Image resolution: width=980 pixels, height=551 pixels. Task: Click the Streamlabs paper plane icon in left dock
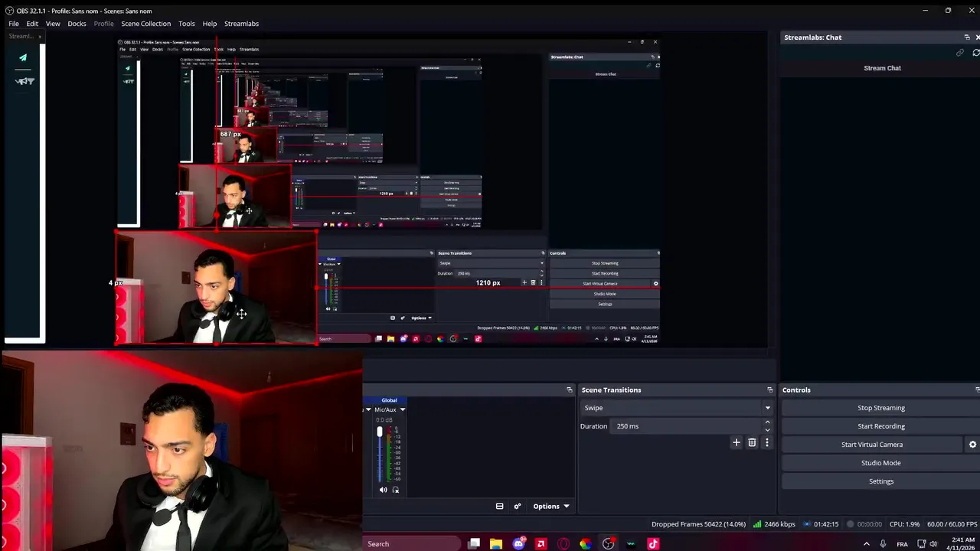[23, 57]
